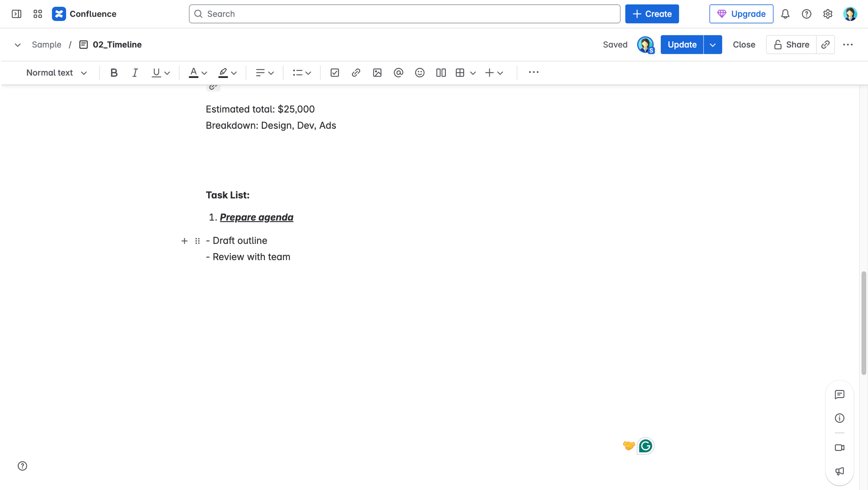The height and width of the screenshot is (490, 868).
Task: Toggle underline formatting
Action: pyautogui.click(x=156, y=73)
